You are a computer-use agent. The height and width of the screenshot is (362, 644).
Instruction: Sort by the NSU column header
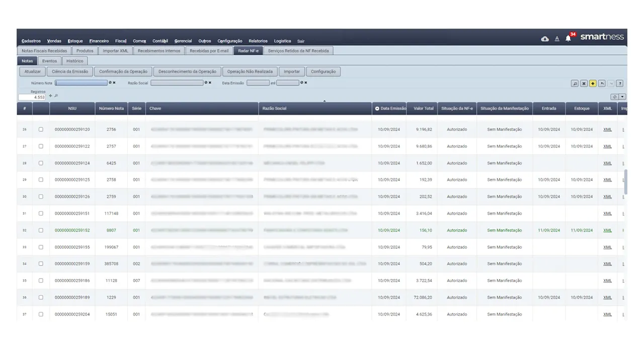[72, 109]
